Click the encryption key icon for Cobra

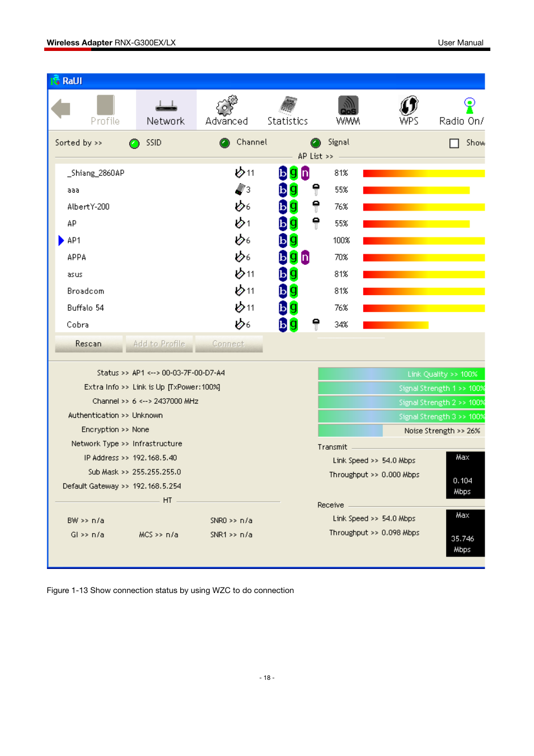[316, 324]
